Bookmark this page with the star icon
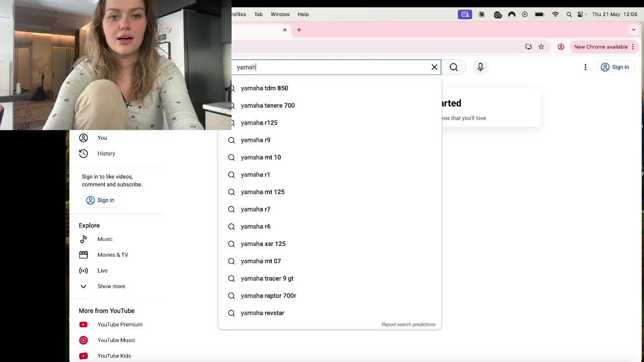The width and height of the screenshot is (644, 362). pyautogui.click(x=541, y=47)
